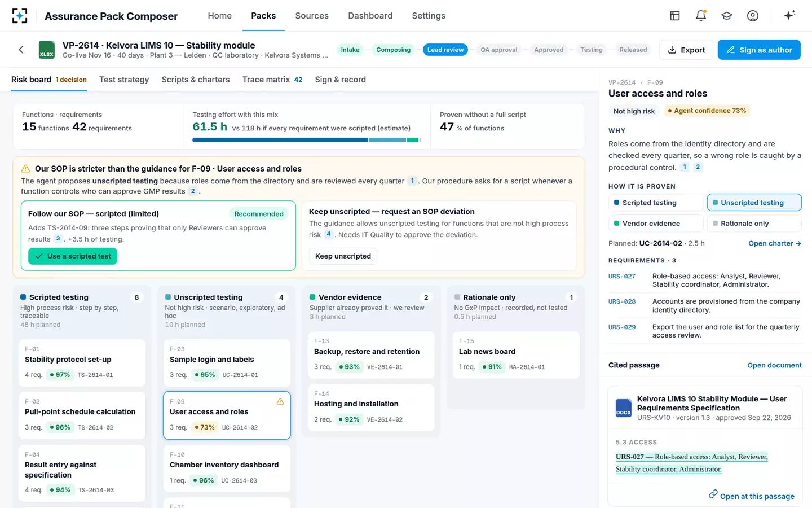This screenshot has height=508, width=812.
Task: Go to the Scripts & charters tab
Action: (x=196, y=80)
